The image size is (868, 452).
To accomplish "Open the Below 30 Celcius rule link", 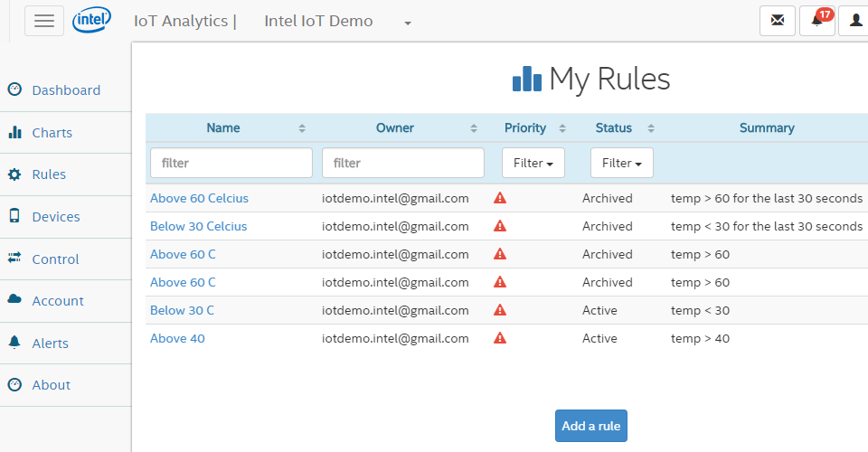I will (198, 226).
